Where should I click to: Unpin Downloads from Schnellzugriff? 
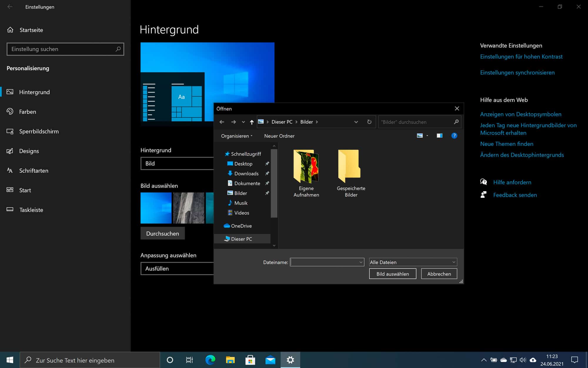click(x=267, y=173)
